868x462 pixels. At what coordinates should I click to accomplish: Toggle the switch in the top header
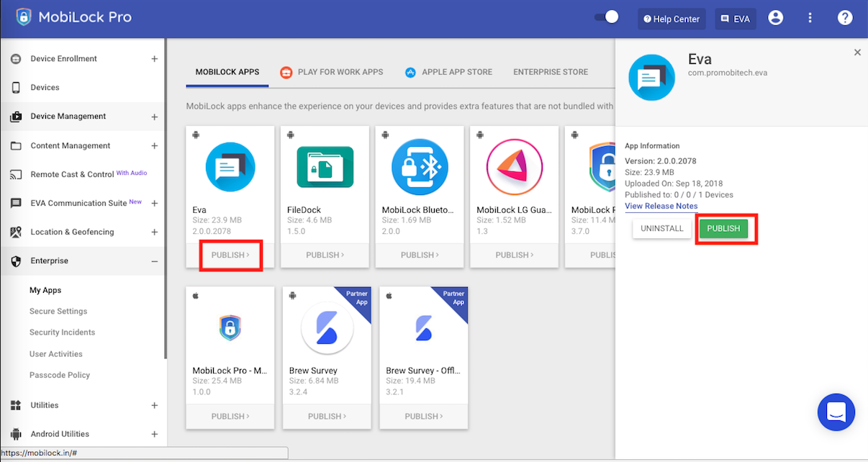[607, 17]
